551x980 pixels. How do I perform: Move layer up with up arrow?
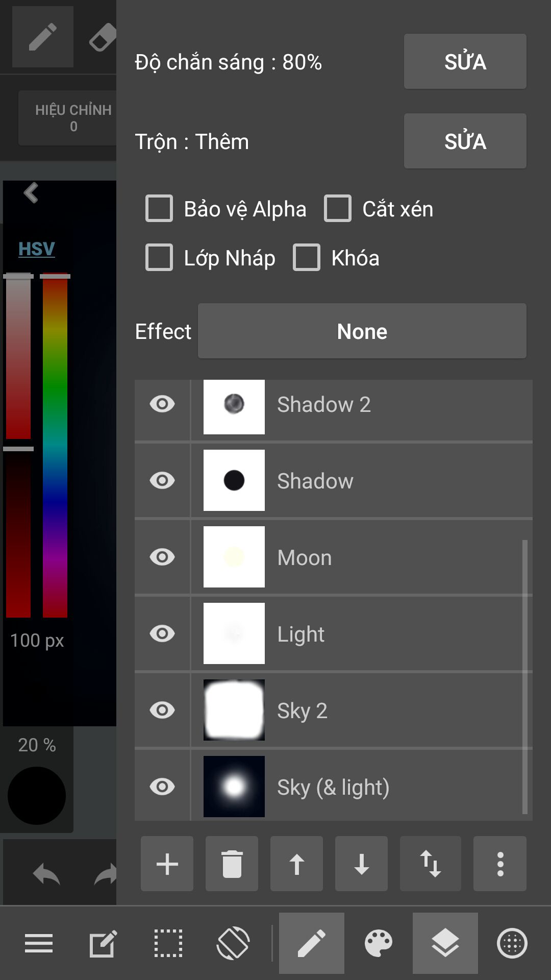296,864
